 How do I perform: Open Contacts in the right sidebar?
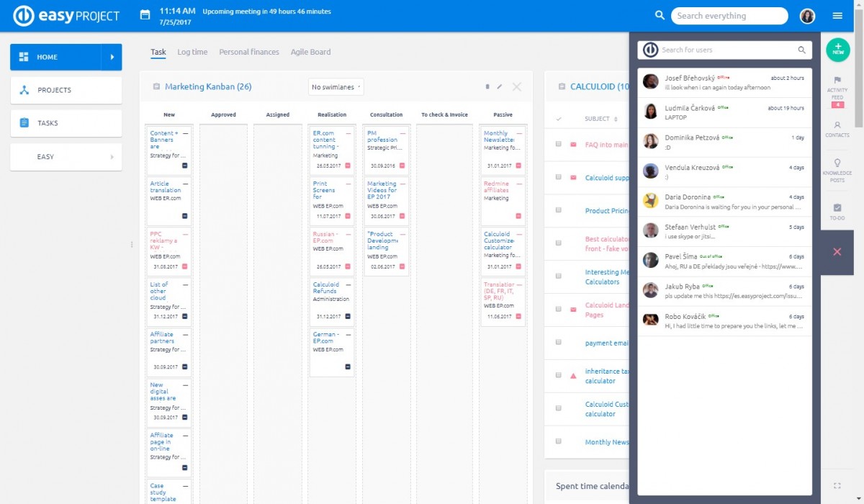point(837,125)
